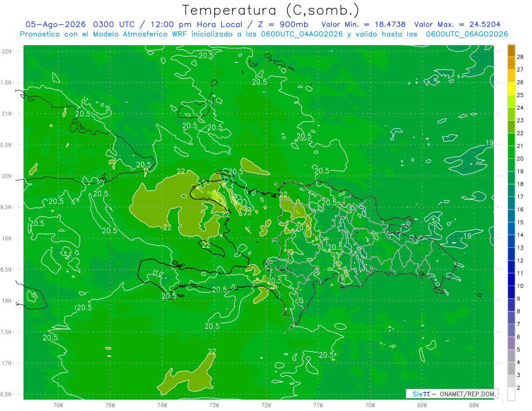The width and height of the screenshot is (532, 411).
Task: Pick the purple legend swatch between 6 and 7
Action: (511, 331)
